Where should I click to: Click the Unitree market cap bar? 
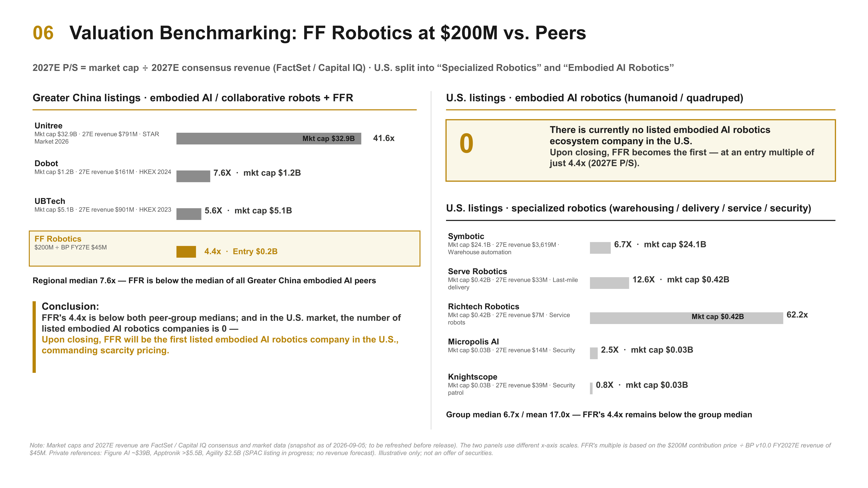point(268,138)
